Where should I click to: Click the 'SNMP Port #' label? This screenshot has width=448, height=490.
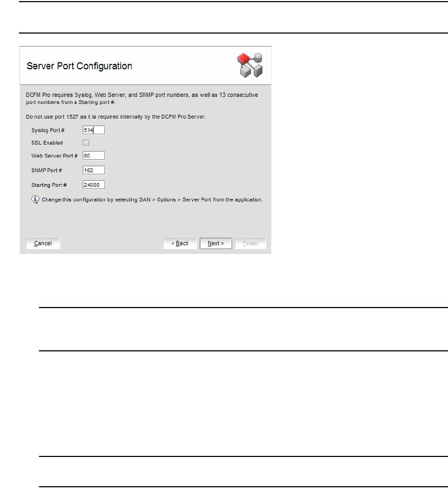coord(47,171)
